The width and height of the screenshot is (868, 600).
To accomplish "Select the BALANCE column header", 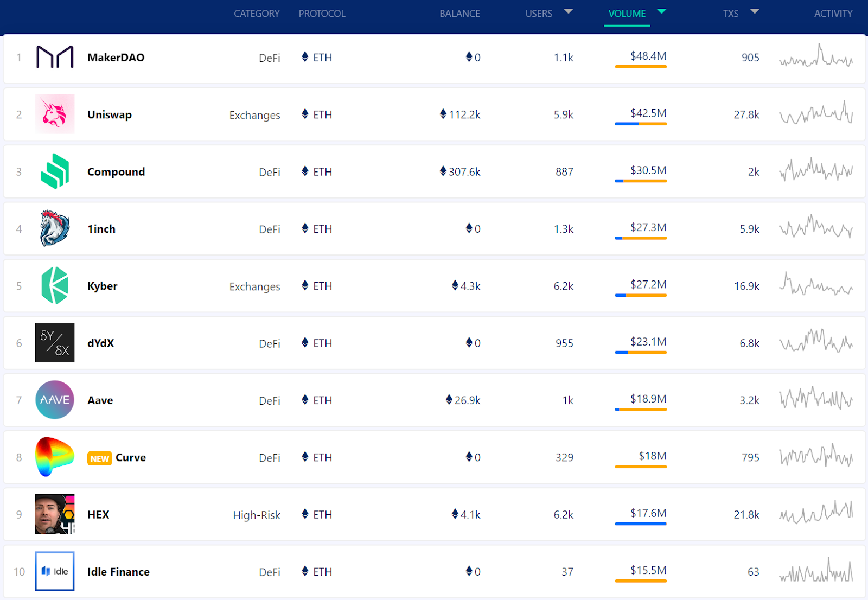I will click(459, 14).
